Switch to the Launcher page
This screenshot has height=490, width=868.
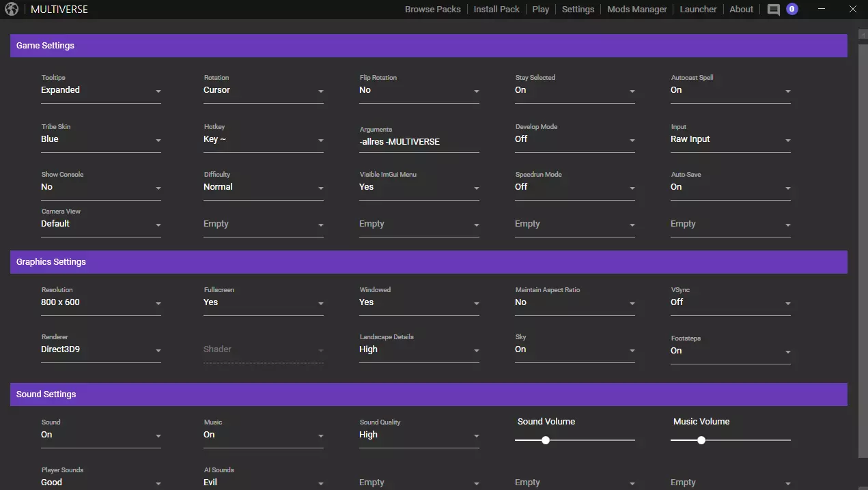click(699, 10)
